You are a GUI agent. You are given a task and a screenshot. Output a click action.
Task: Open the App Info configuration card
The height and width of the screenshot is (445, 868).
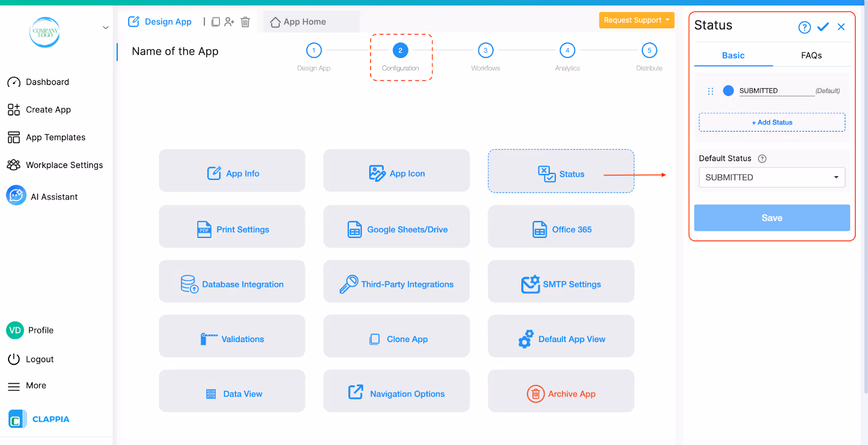click(232, 171)
